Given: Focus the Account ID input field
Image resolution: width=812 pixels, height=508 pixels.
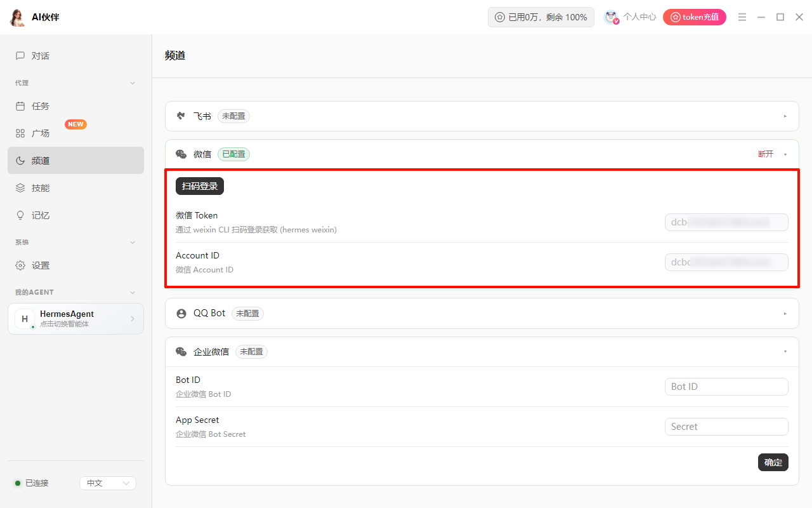Looking at the screenshot, I should tap(726, 262).
